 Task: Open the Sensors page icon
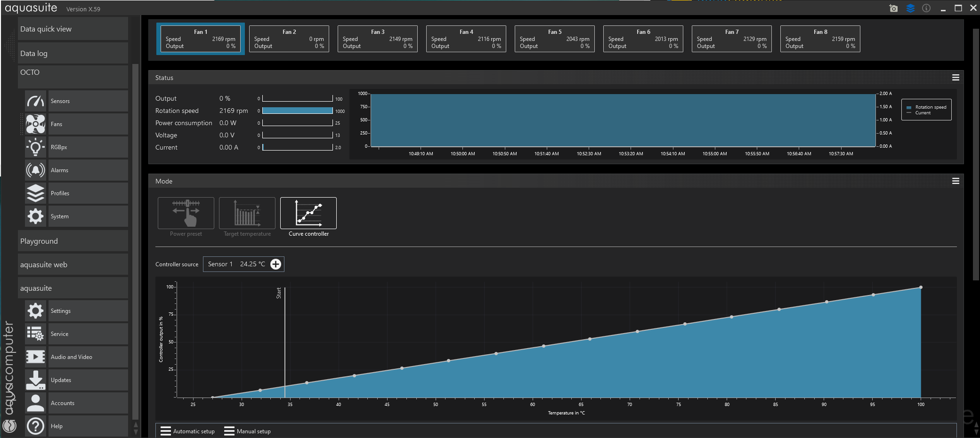tap(35, 101)
